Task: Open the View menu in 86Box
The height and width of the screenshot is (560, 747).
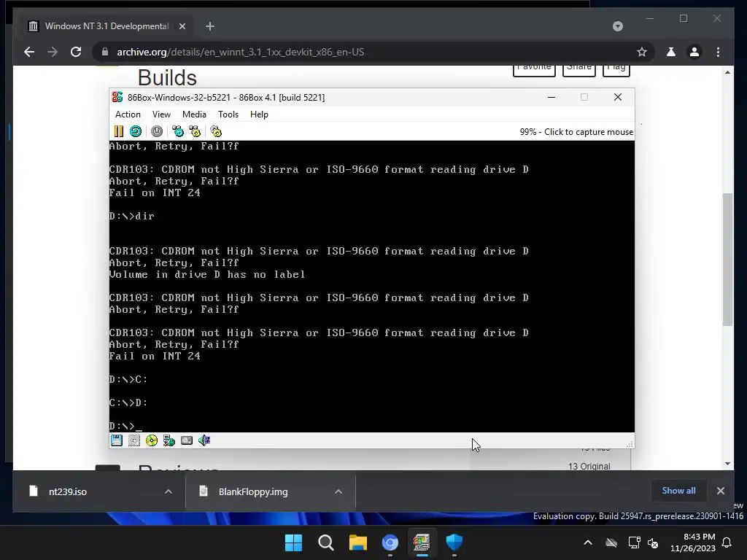Action: click(x=161, y=114)
